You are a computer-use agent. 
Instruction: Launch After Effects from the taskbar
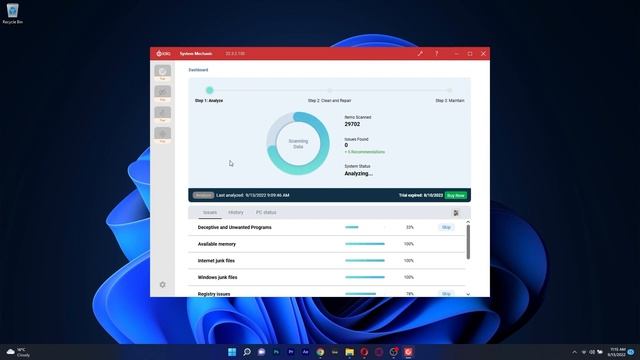(305, 352)
